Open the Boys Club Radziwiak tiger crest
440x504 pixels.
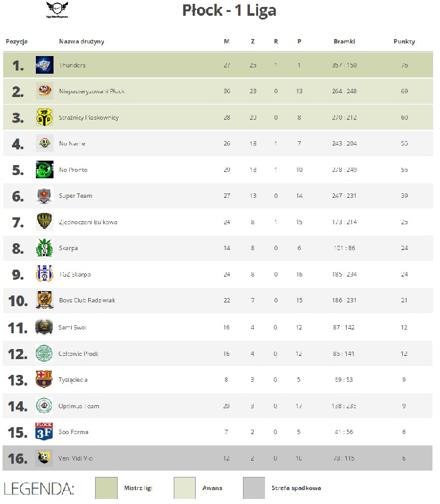point(44,300)
